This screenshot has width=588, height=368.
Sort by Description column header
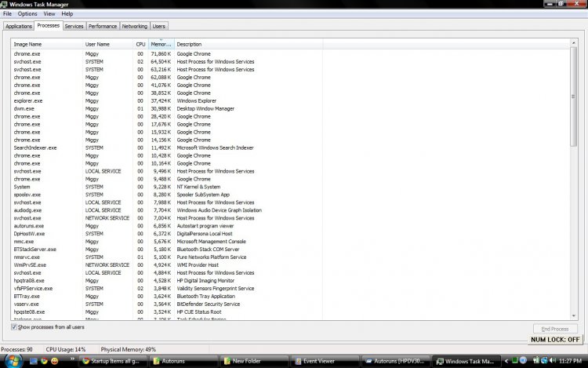click(x=249, y=44)
